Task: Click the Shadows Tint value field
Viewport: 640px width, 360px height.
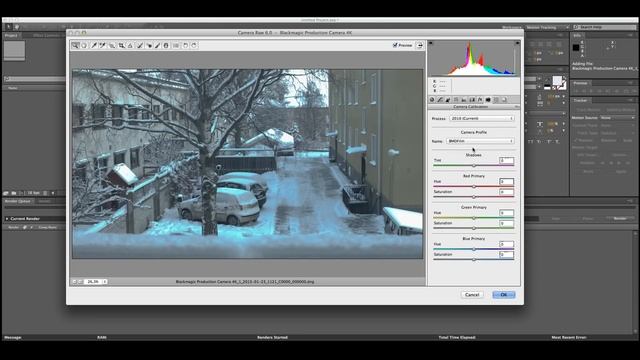Action: (x=507, y=160)
